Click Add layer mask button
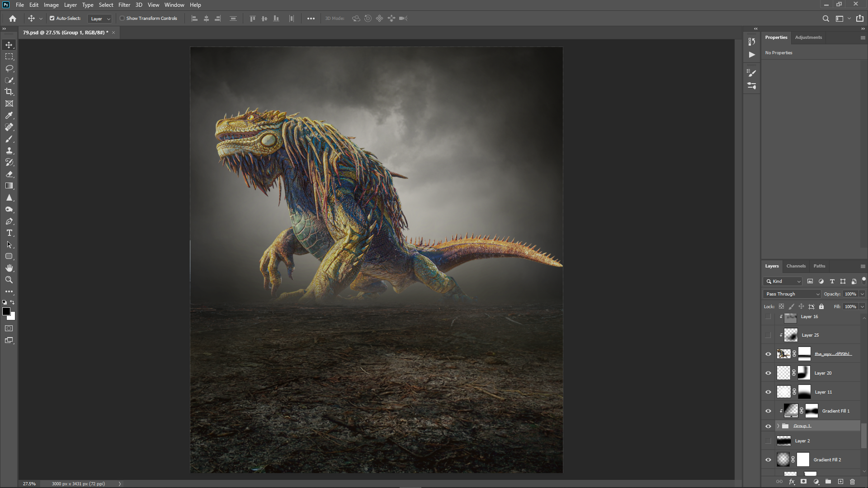 click(804, 482)
